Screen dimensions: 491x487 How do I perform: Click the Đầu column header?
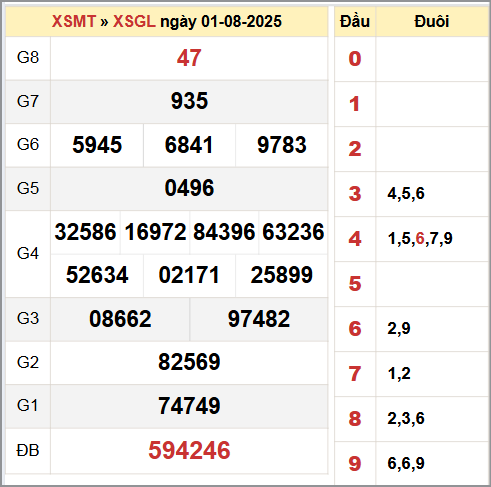coord(355,21)
